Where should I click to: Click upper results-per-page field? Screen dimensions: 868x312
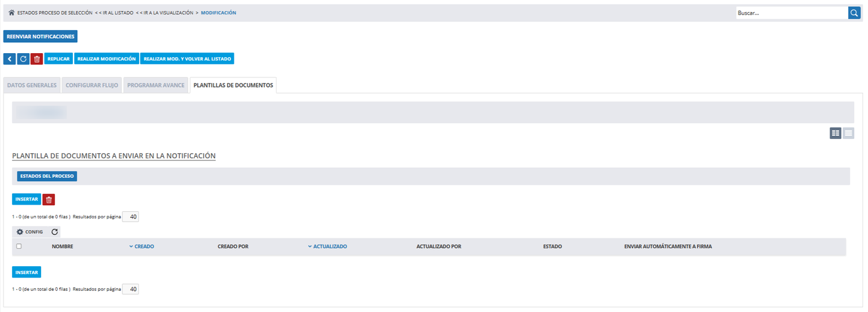(x=131, y=217)
